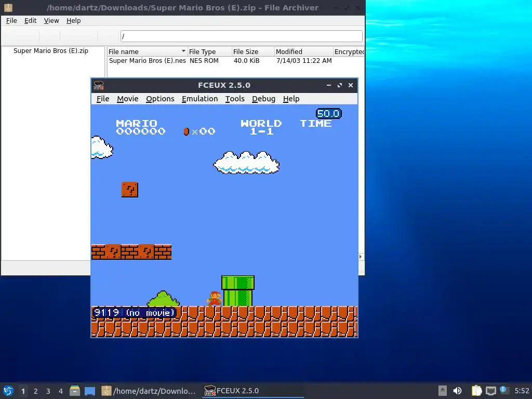
Task: Click the File Archiver title bar icon
Action: click(x=8, y=7)
